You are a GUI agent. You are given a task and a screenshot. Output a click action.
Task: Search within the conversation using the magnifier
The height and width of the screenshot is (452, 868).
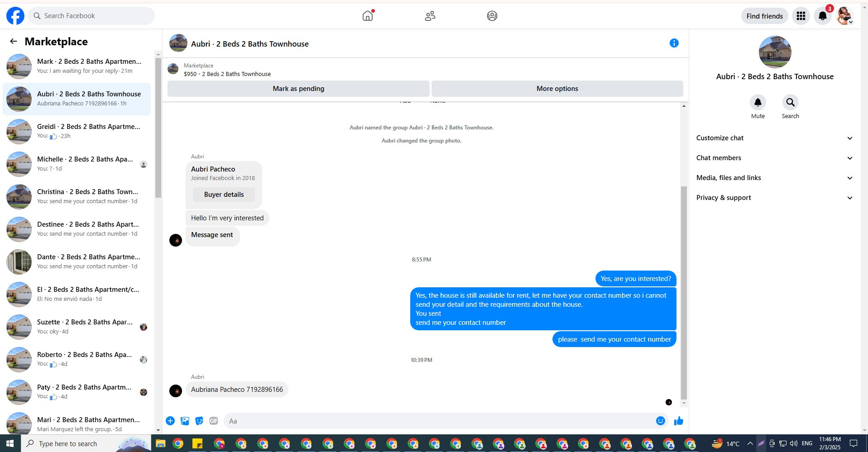click(790, 103)
